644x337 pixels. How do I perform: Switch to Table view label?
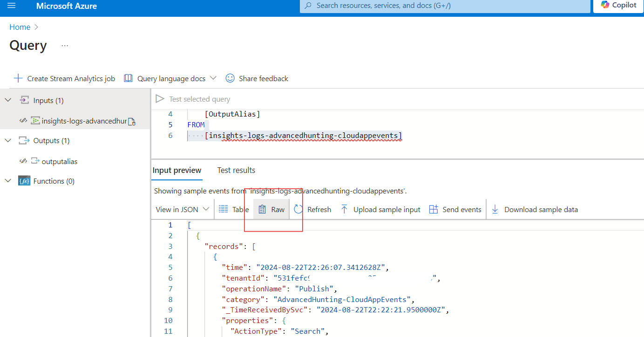[240, 210]
